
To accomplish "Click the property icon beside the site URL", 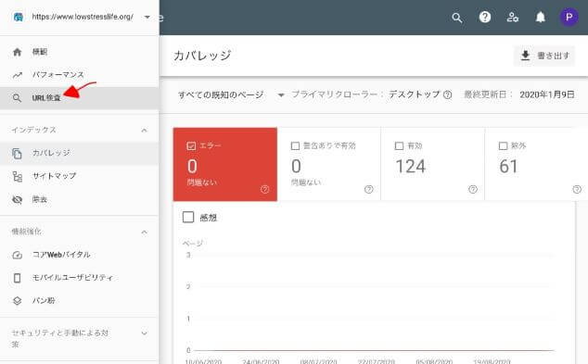I will pos(18,17).
